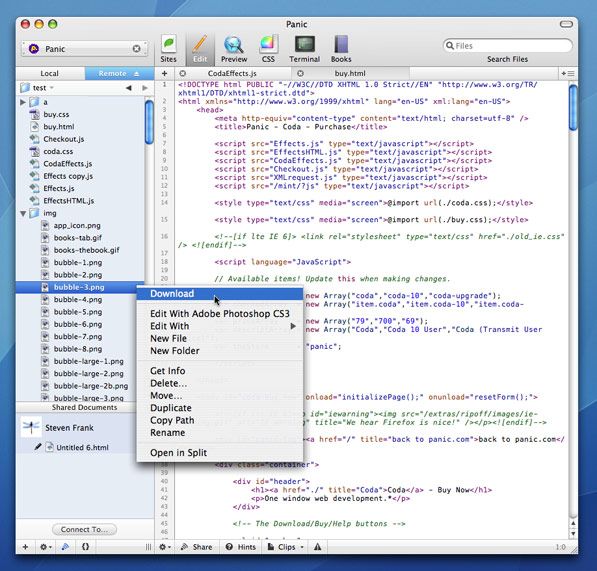
Task: Choose Edit With Adobe Photoshop CS3
Action: (x=220, y=314)
